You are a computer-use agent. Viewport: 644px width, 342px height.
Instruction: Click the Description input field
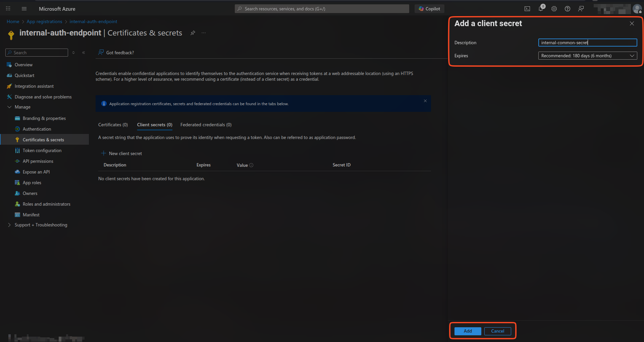click(x=587, y=43)
